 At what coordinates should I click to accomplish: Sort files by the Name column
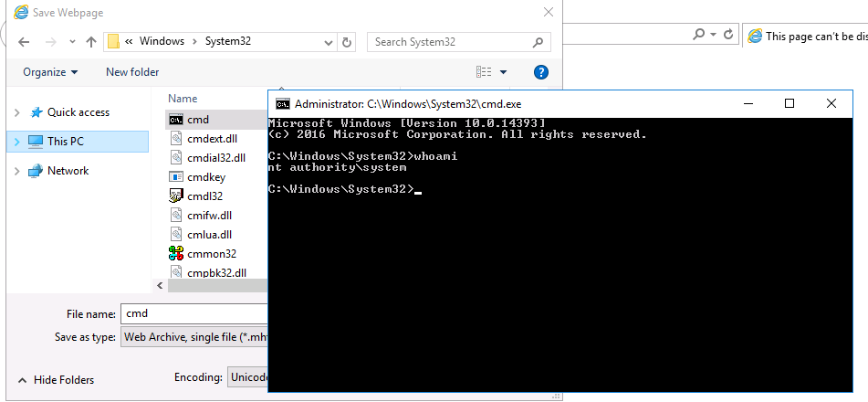click(183, 99)
